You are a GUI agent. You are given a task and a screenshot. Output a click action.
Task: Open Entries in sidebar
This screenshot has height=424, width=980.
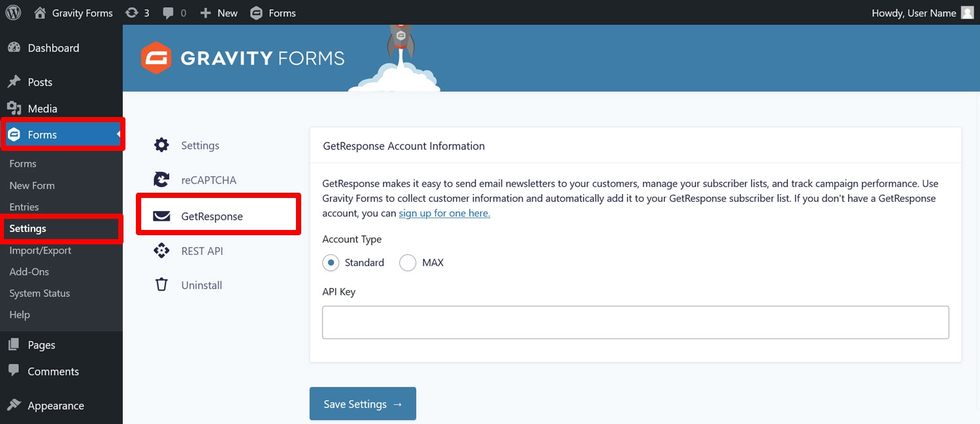coord(24,207)
